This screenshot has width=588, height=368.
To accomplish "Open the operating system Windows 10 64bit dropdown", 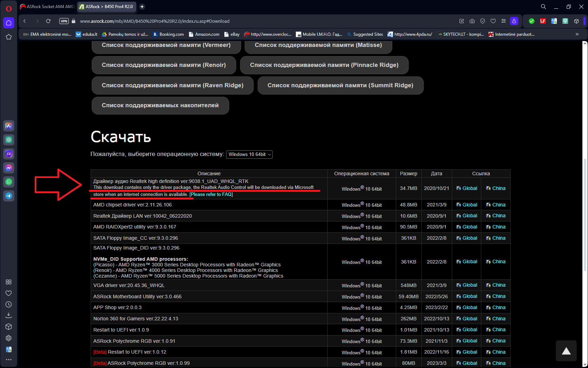I will point(249,155).
